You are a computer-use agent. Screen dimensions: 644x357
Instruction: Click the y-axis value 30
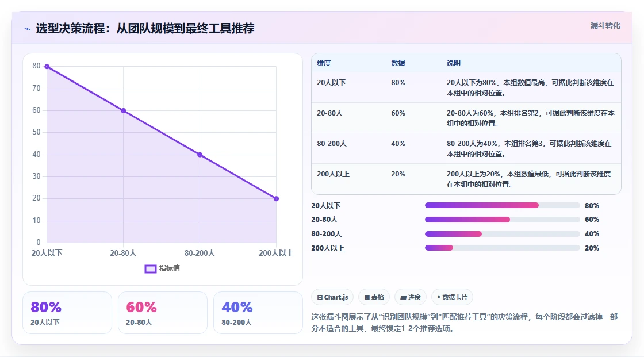37,176
